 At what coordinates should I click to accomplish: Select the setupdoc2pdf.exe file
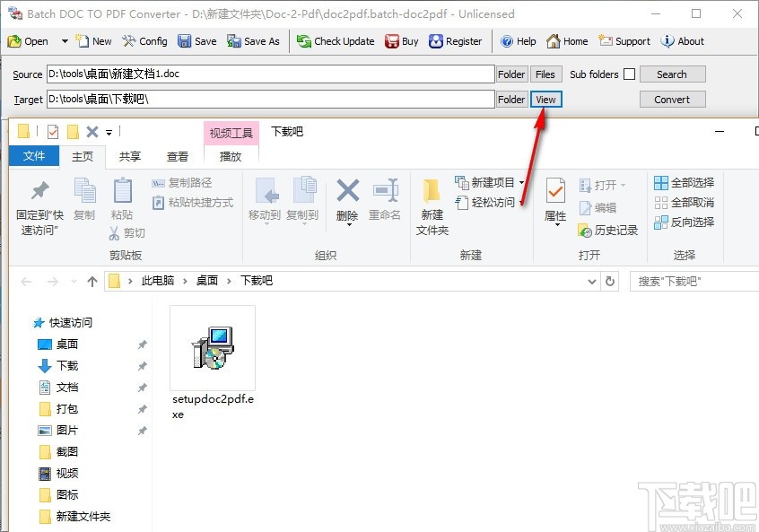pyautogui.click(x=213, y=363)
